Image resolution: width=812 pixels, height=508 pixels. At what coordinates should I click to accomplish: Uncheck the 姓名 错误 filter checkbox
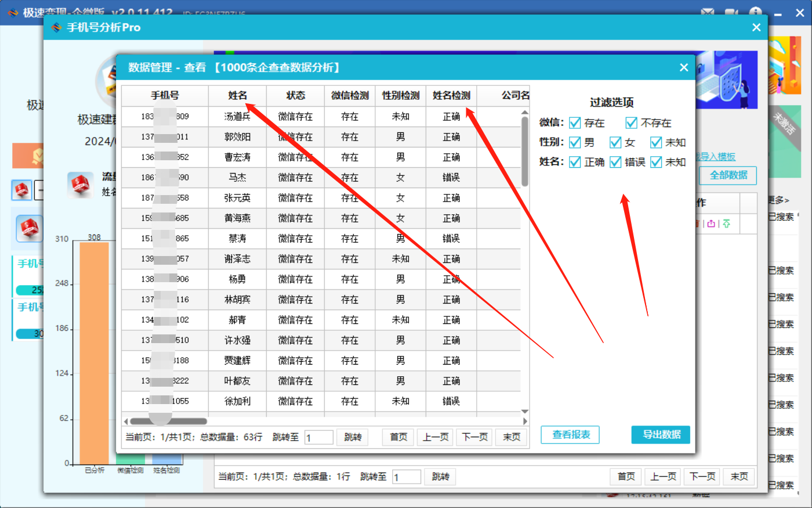(615, 162)
